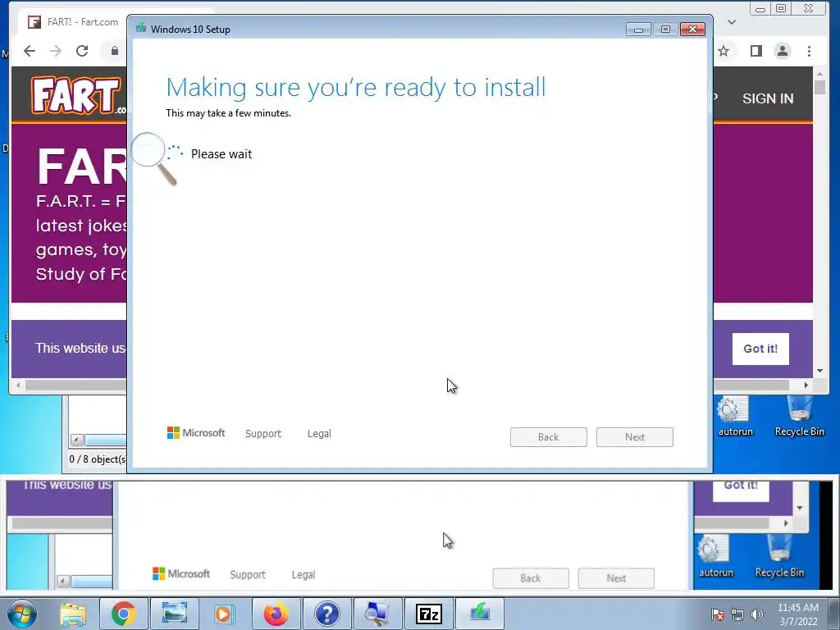This screenshot has width=840, height=630.
Task: Click the horizontal scrollbar right arrow in Chrome
Action: point(806,386)
